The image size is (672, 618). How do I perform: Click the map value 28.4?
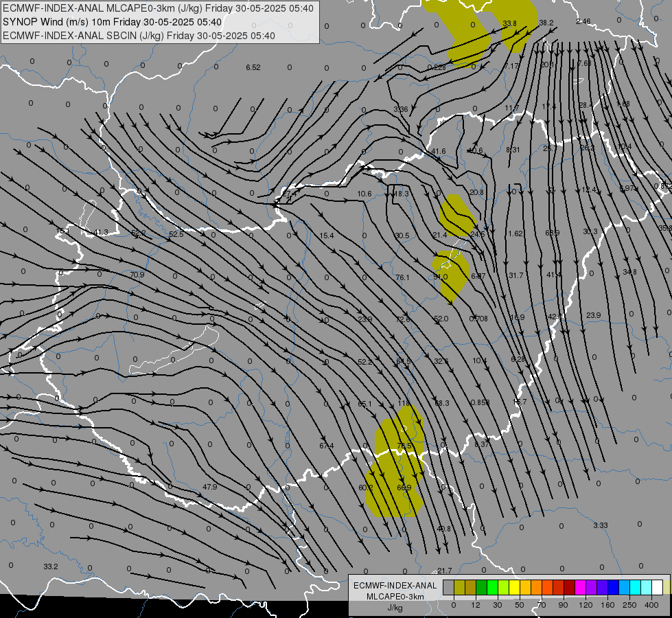coord(586,105)
